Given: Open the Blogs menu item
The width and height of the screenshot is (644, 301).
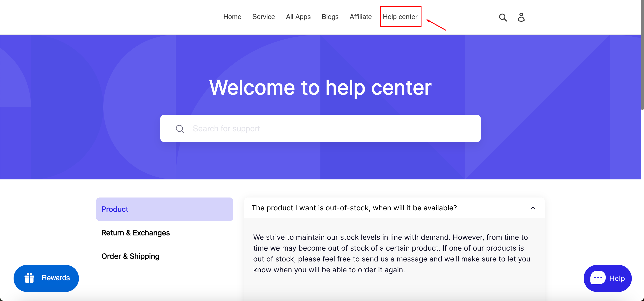Looking at the screenshot, I should pos(330,17).
